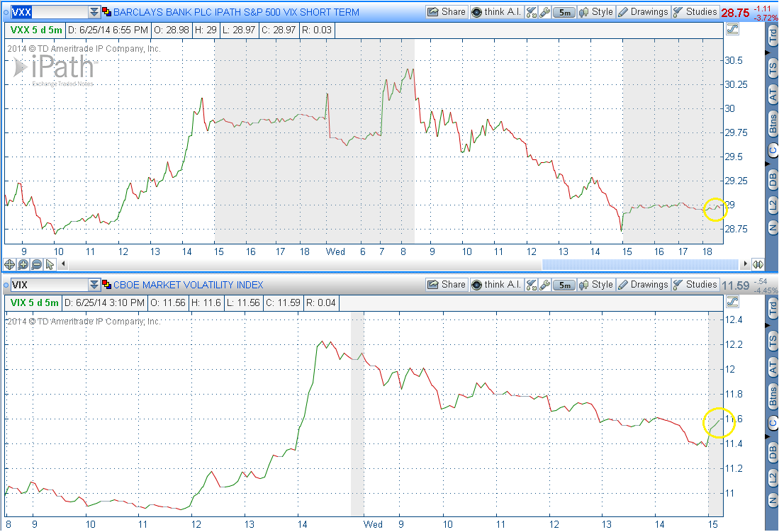This screenshot has height=532, width=779.
Task: Click the symbol link color icon beside BARCLAYS BANK
Action: 107,12
